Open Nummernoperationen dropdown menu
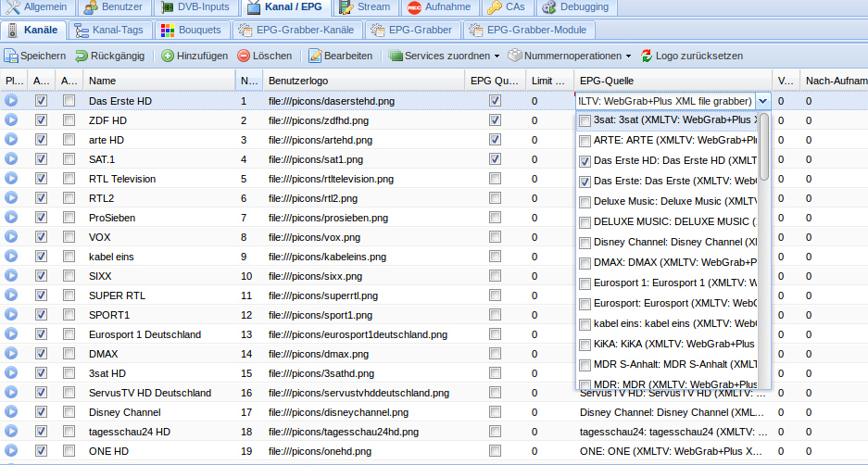This screenshot has width=868, height=465. (x=570, y=56)
